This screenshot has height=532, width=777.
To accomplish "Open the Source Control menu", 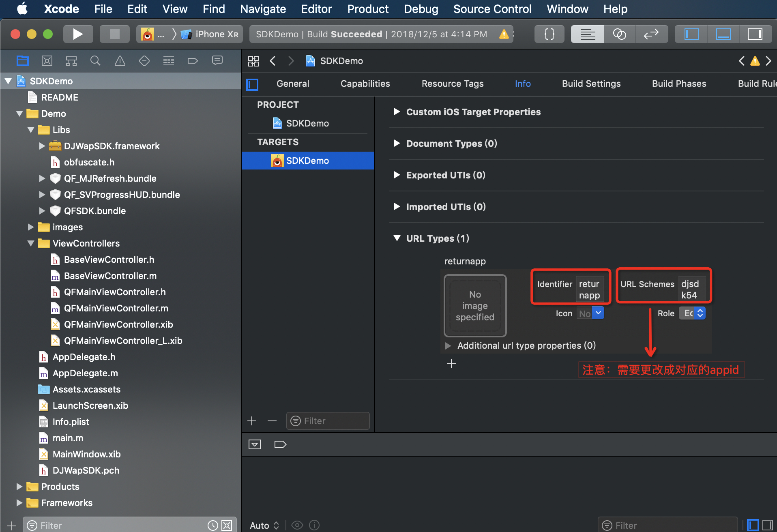I will click(492, 9).
